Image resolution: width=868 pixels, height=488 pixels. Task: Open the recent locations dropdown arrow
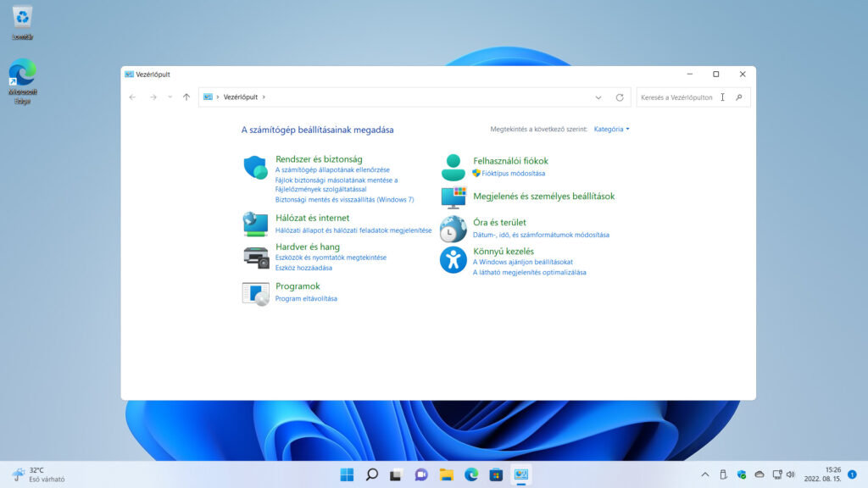[170, 97]
